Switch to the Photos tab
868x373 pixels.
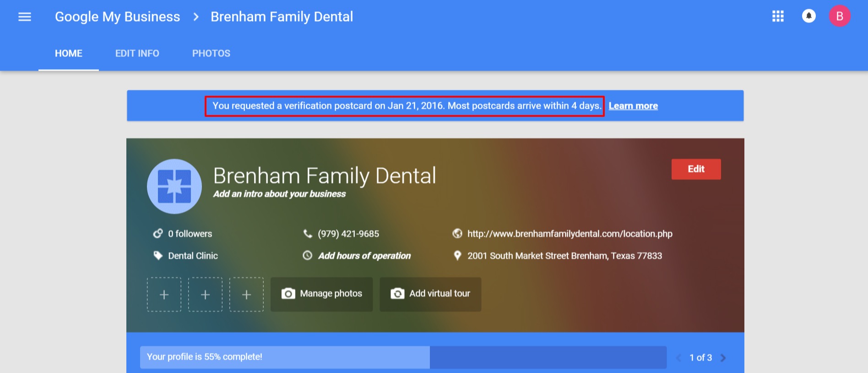point(211,54)
